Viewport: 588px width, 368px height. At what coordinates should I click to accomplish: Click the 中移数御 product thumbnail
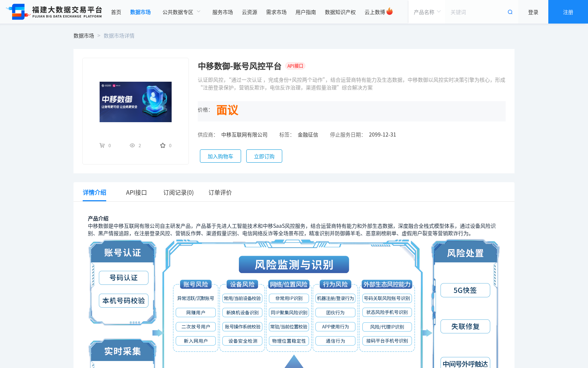(x=136, y=102)
